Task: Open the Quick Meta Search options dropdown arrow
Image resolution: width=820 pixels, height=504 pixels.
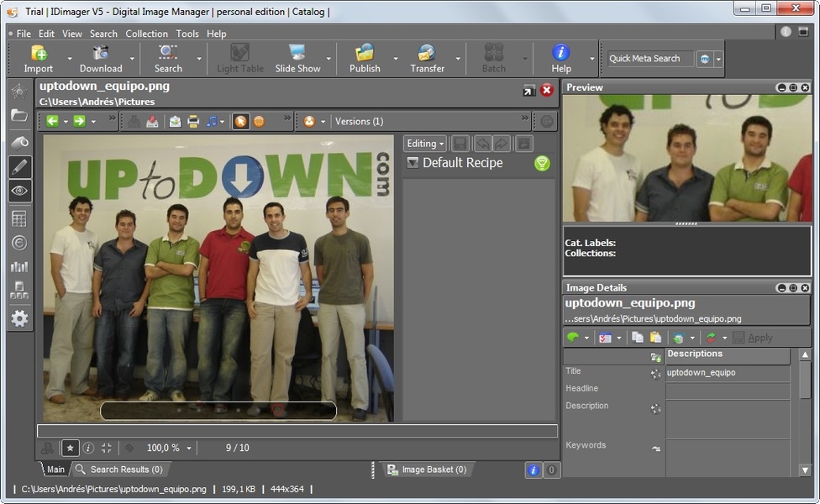Action: (x=718, y=59)
